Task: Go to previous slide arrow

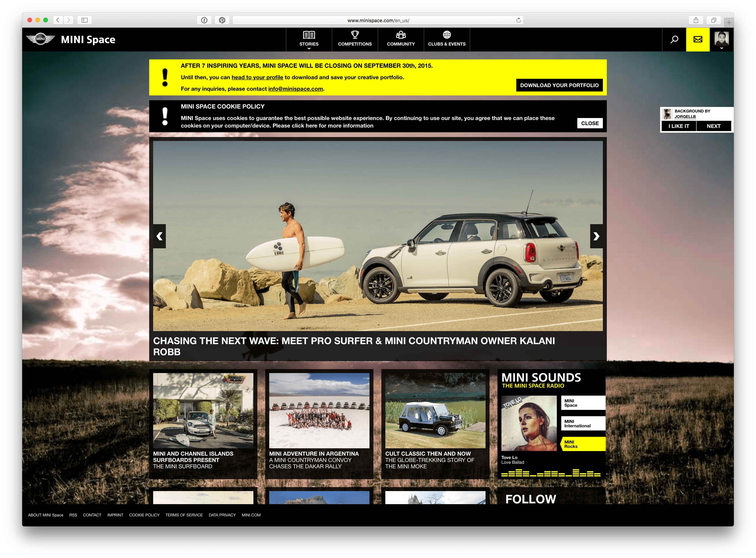Action: point(159,236)
